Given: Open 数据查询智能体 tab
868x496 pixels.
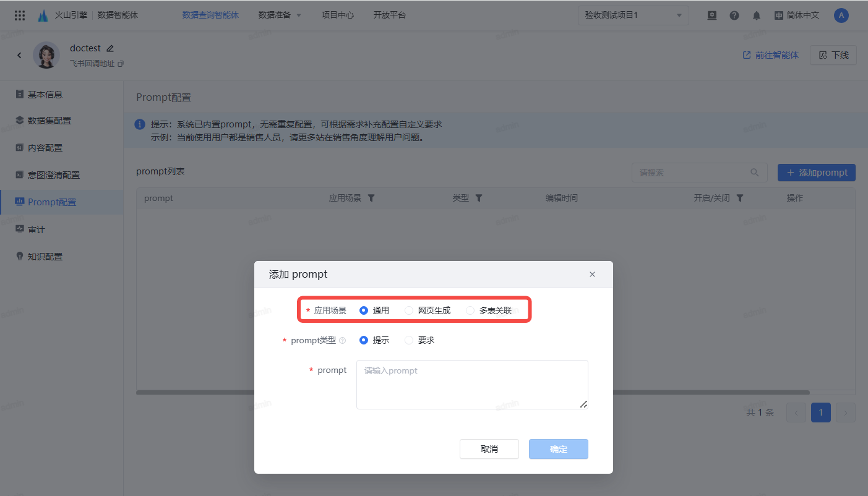Looking at the screenshot, I should click(210, 15).
